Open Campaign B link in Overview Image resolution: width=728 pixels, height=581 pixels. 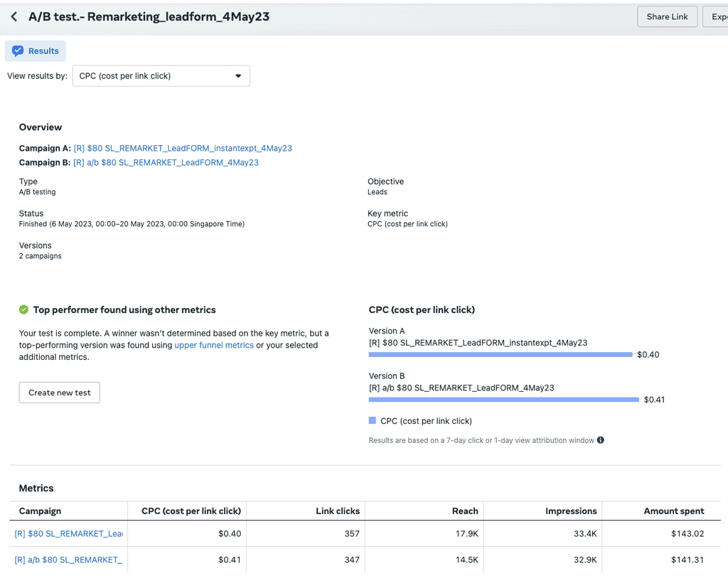tap(166, 163)
